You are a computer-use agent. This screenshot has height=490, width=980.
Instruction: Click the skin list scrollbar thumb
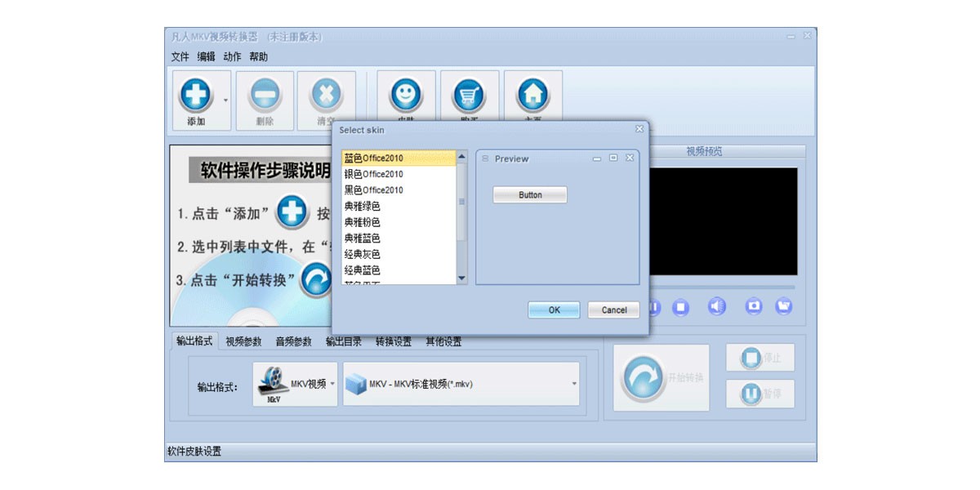coord(461,202)
